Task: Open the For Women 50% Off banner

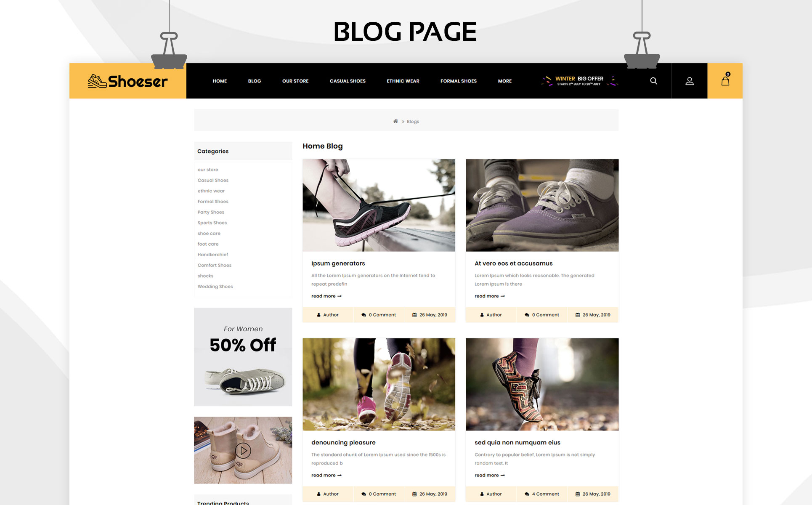Action: click(x=243, y=357)
